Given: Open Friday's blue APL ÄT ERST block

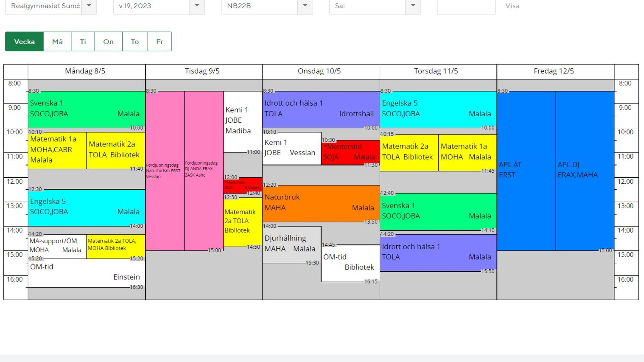Looking at the screenshot, I should click(x=526, y=171).
